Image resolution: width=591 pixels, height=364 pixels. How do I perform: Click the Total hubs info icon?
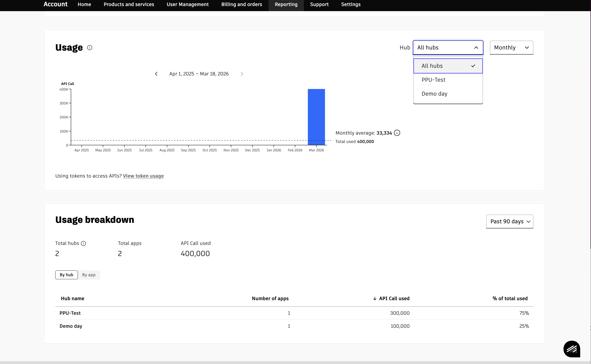coord(83,243)
